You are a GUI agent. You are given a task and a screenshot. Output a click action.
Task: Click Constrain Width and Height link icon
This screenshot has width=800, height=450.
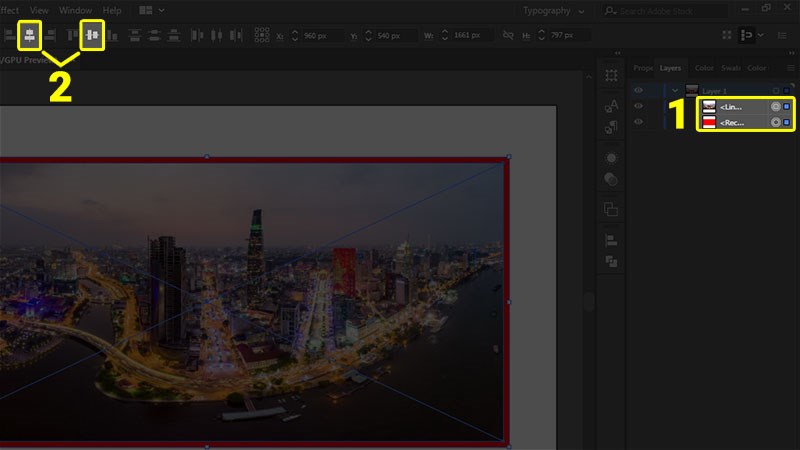508,36
